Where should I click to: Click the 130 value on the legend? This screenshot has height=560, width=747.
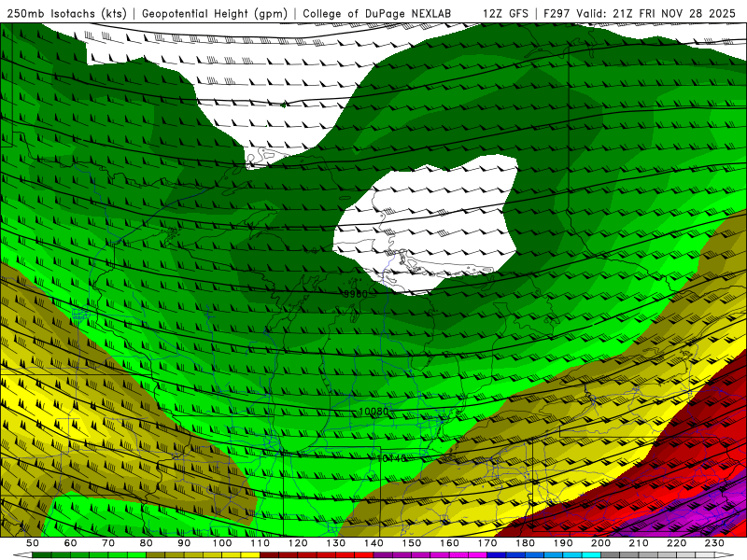point(336,543)
